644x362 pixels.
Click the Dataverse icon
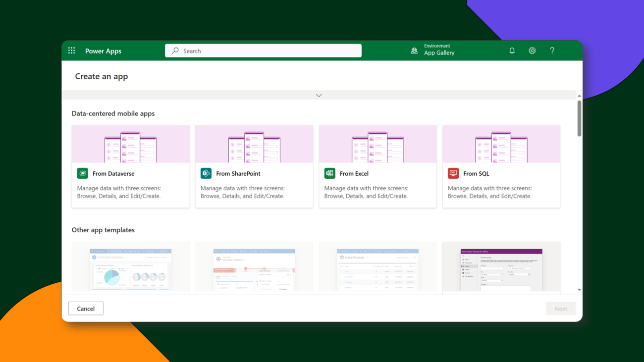[x=82, y=173]
